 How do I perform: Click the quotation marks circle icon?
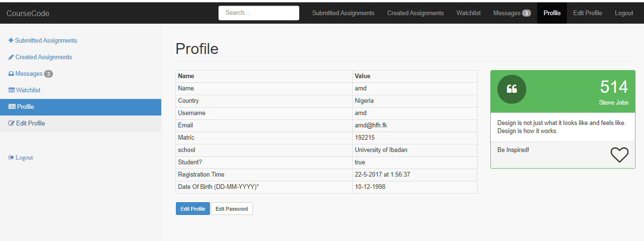point(512,89)
